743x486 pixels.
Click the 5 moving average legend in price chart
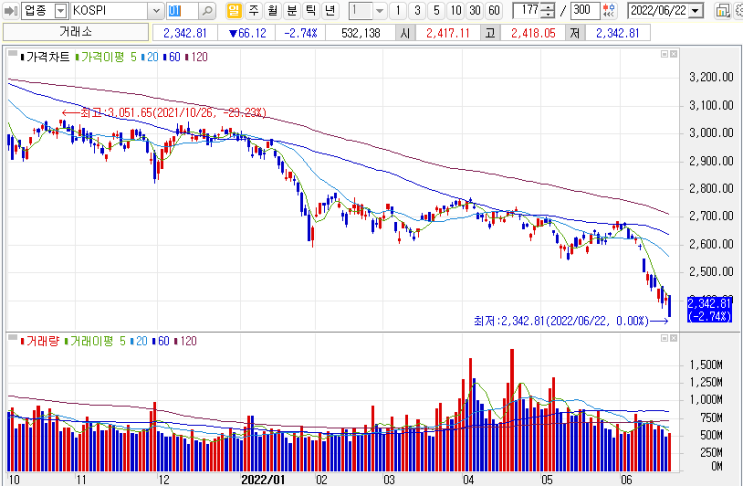coord(133,57)
